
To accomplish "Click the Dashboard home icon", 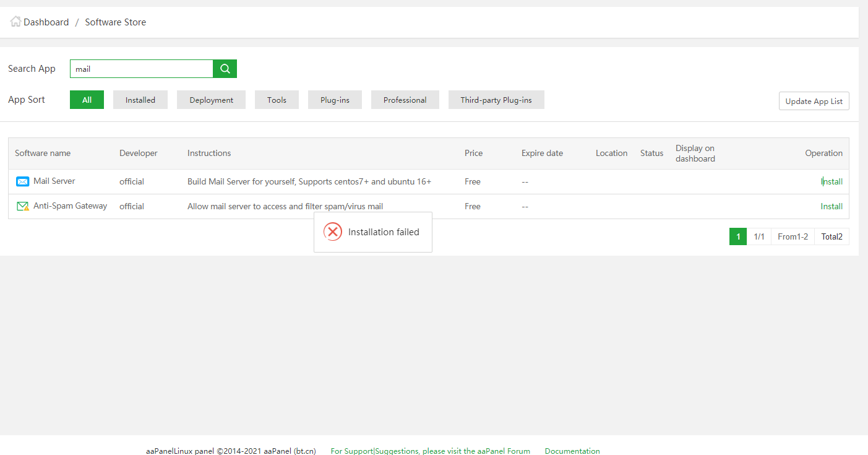I will [15, 22].
